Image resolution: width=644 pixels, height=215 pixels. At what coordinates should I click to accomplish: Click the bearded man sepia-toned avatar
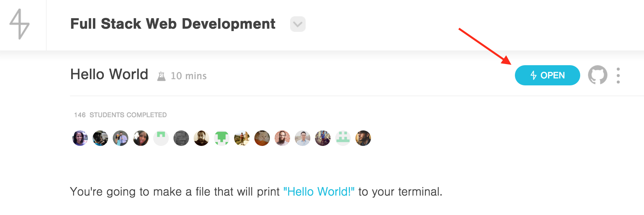point(201,138)
